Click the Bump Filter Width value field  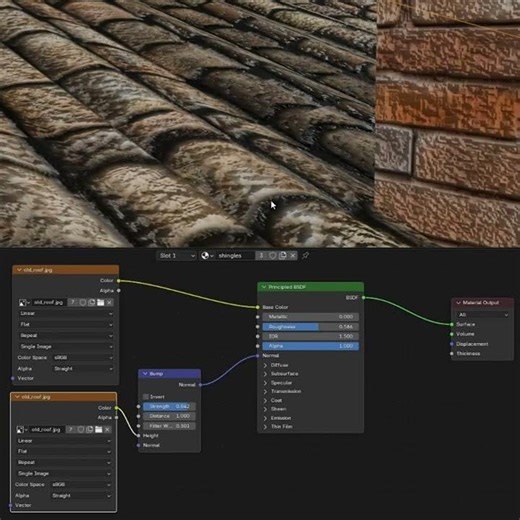pos(169,426)
